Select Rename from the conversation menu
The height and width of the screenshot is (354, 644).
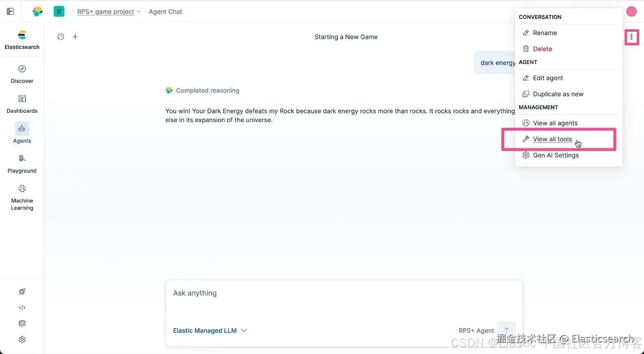[545, 33]
